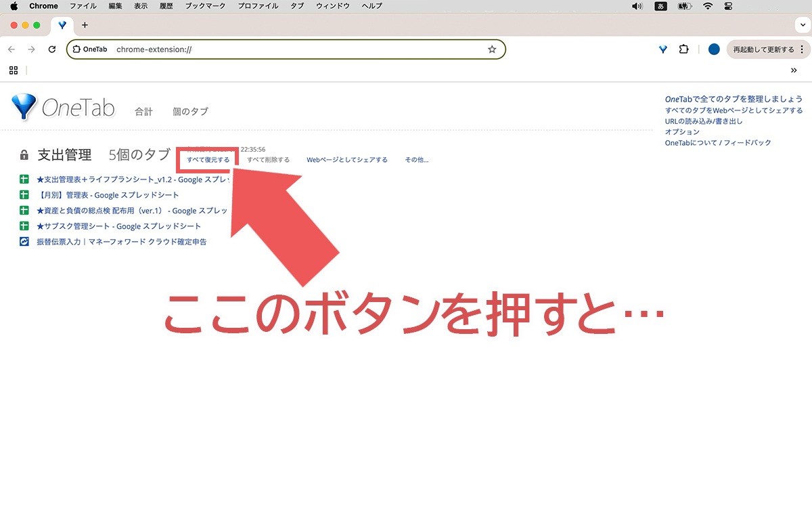Viewport: 812px width, 510px height.
Task: Click Money Forward icon beside 振替伝票入力
Action: 24,242
